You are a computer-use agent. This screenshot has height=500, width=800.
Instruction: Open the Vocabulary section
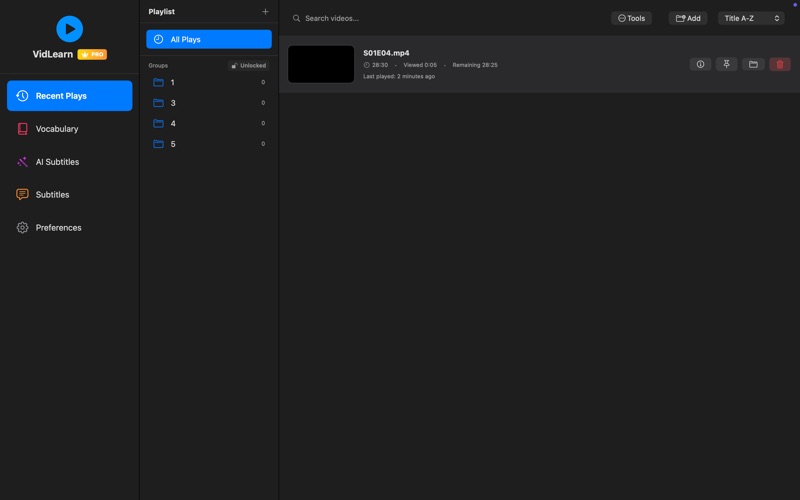tap(69, 129)
